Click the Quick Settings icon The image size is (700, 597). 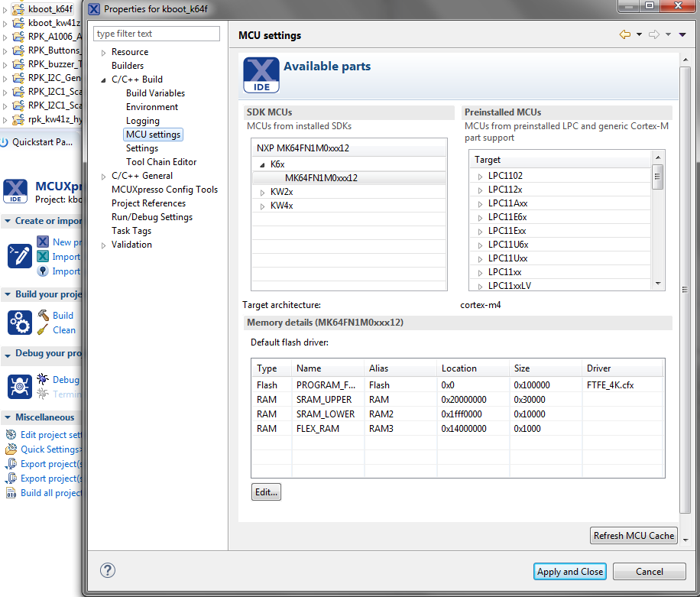click(11, 449)
